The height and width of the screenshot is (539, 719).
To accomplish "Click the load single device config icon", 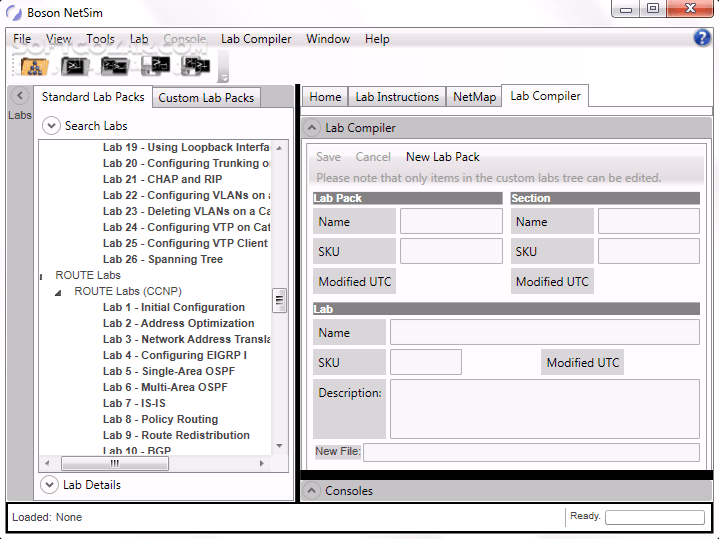I will tap(75, 67).
